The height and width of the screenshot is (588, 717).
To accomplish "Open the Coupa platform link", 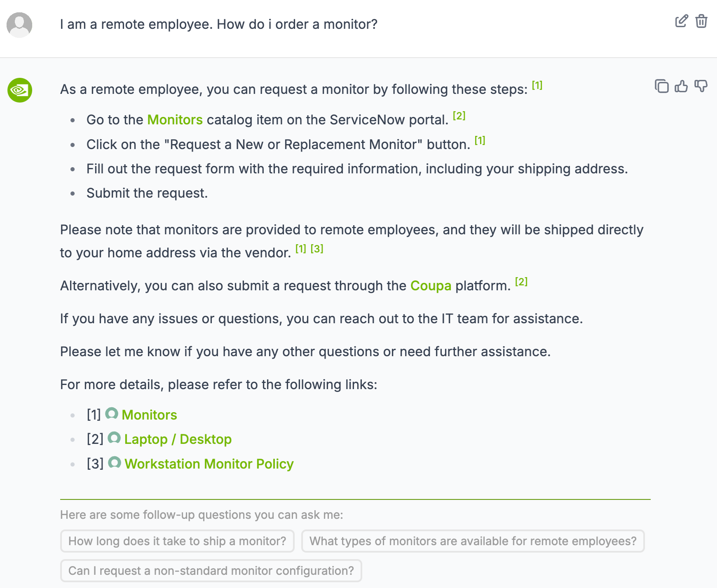I will click(431, 286).
